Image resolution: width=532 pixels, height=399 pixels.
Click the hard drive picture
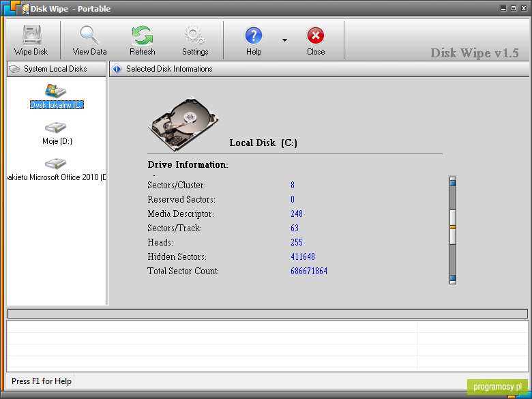point(183,124)
